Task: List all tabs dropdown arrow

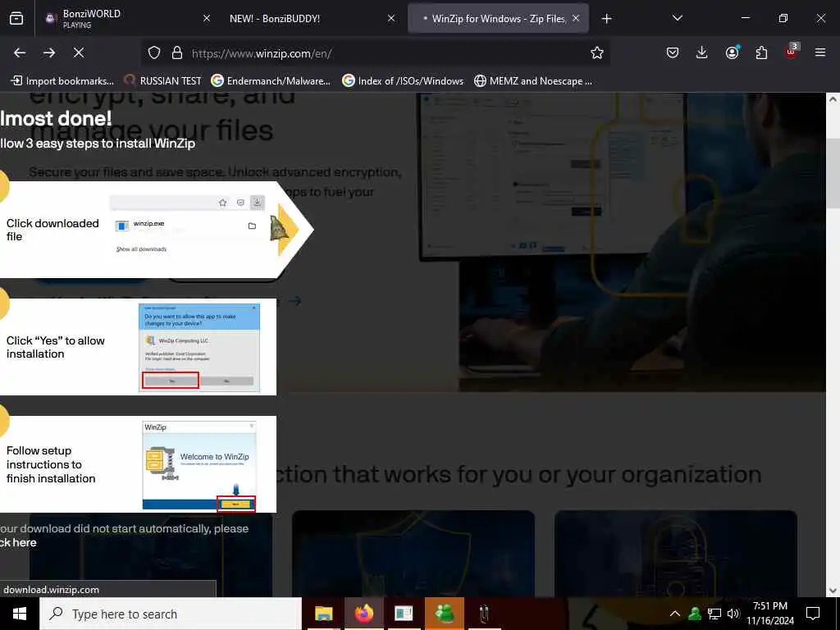Action: pos(678,18)
